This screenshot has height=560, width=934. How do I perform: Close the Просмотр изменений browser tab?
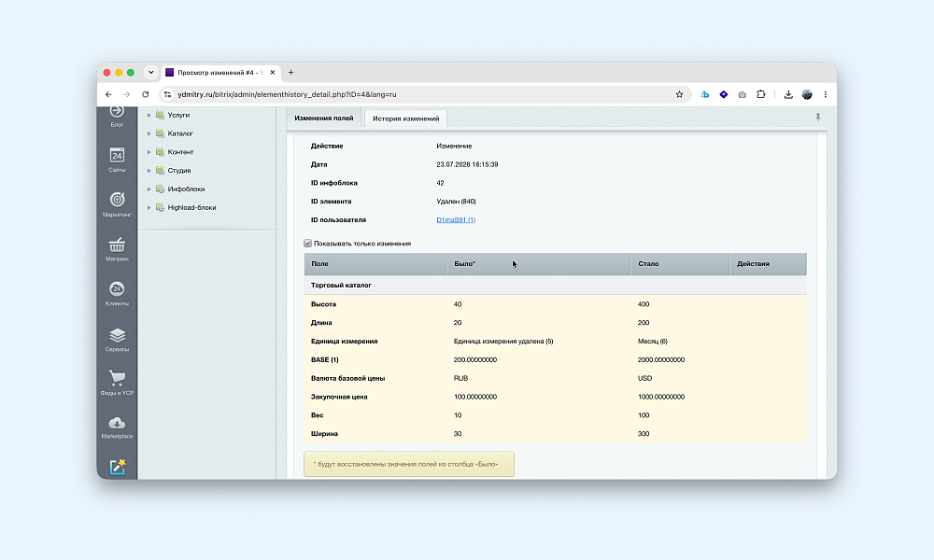[x=272, y=72]
